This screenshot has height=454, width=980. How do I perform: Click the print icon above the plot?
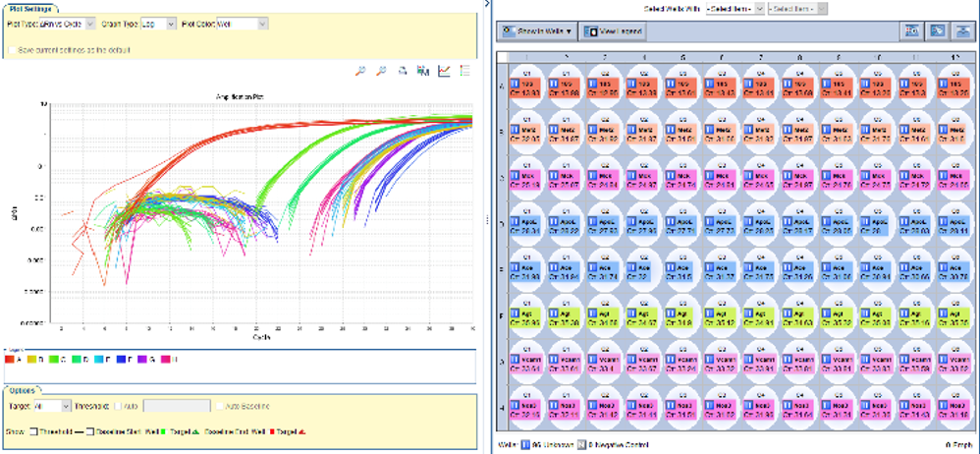[402, 72]
